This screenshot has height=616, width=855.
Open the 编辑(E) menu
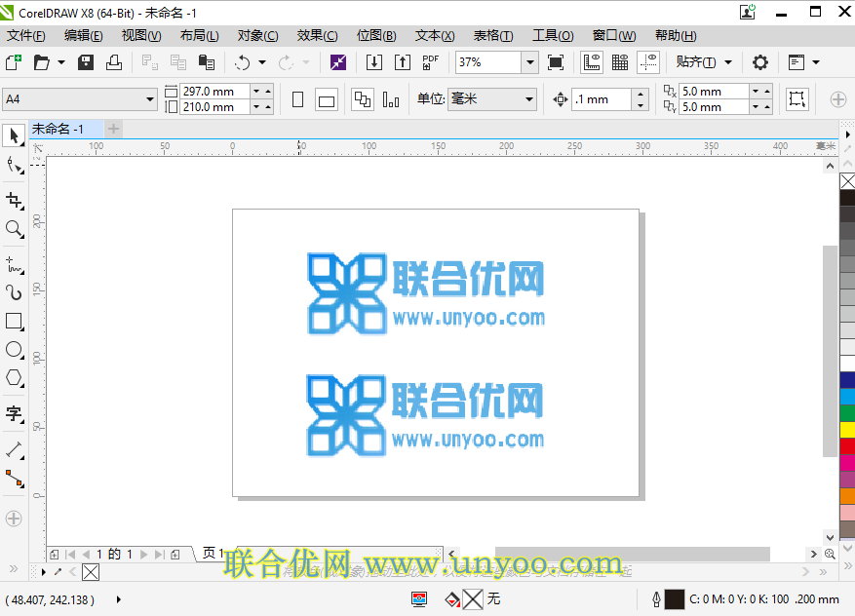[83, 36]
